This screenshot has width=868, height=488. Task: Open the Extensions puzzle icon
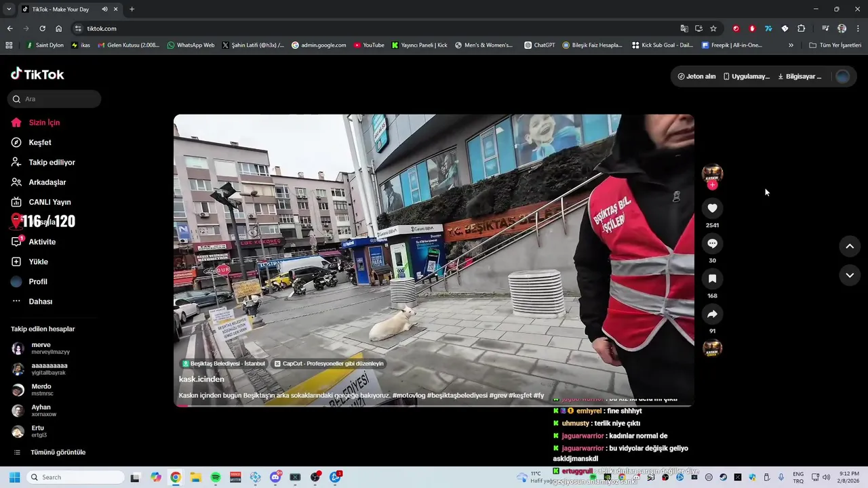coord(801,28)
